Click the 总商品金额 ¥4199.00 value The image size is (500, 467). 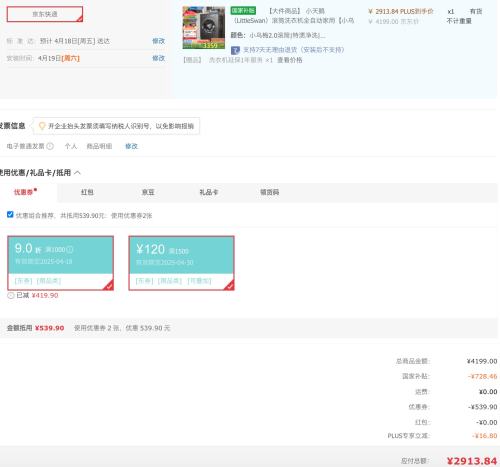(x=482, y=361)
